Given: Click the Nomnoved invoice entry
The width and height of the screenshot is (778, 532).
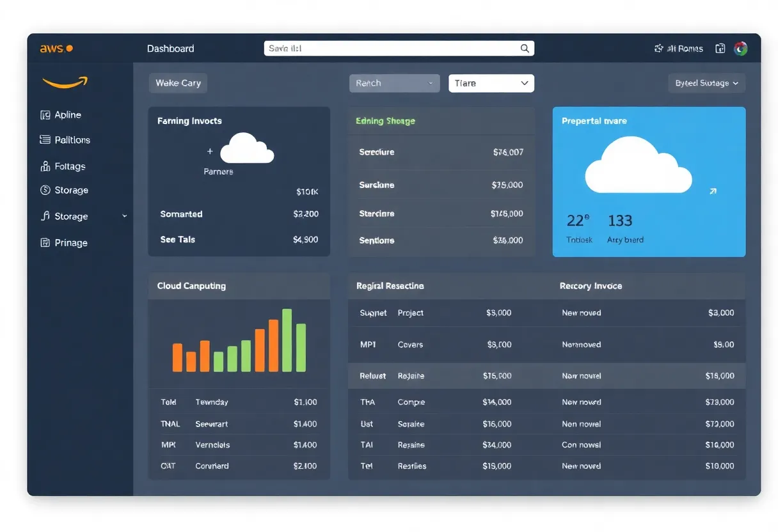Looking at the screenshot, I should tap(581, 344).
